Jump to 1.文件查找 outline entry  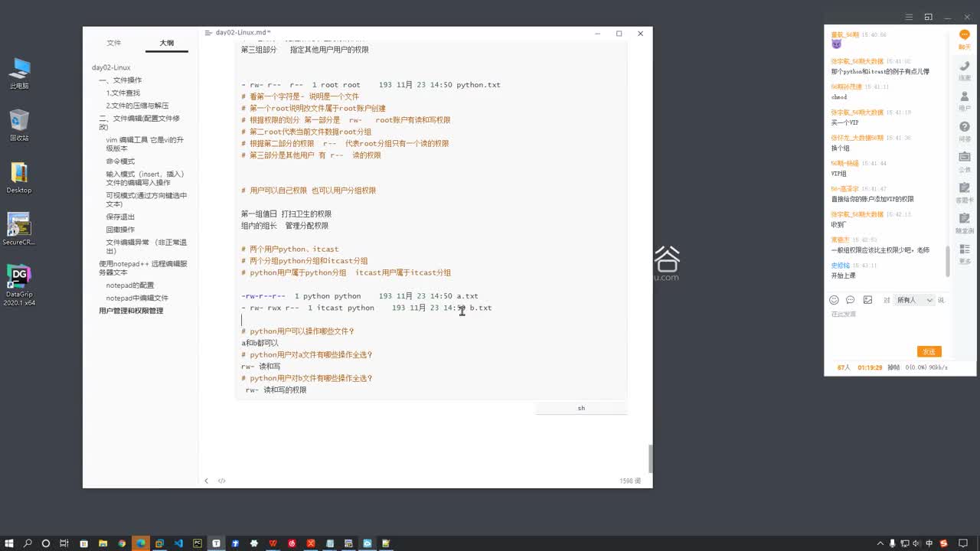point(123,93)
